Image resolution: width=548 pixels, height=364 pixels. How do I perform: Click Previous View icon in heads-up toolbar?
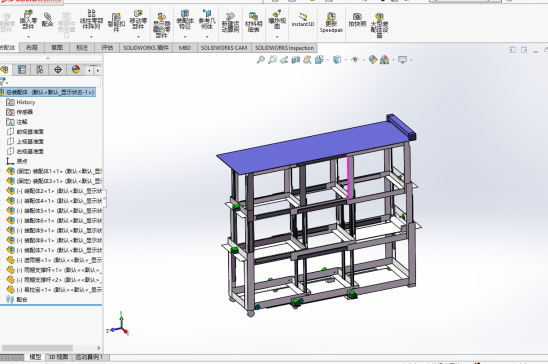point(284,60)
